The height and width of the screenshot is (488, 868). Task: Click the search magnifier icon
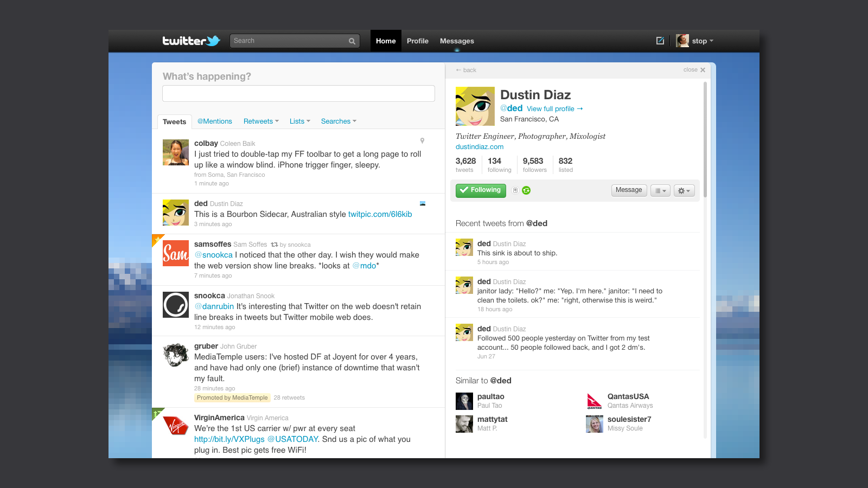click(352, 41)
